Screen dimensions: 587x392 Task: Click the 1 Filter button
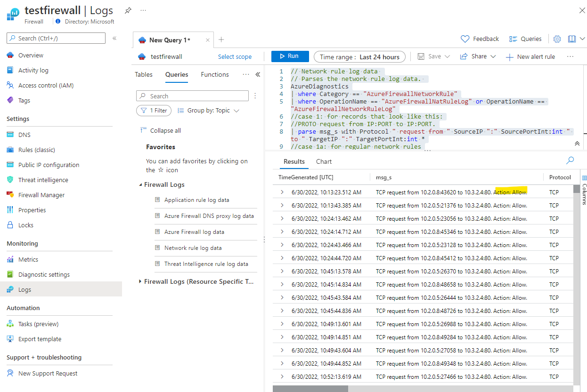point(154,111)
